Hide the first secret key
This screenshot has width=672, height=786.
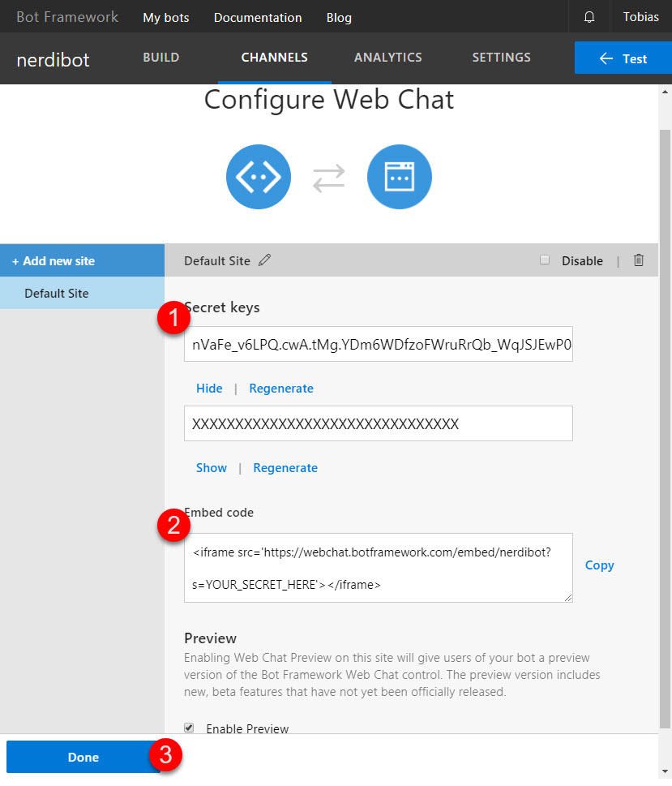click(209, 389)
